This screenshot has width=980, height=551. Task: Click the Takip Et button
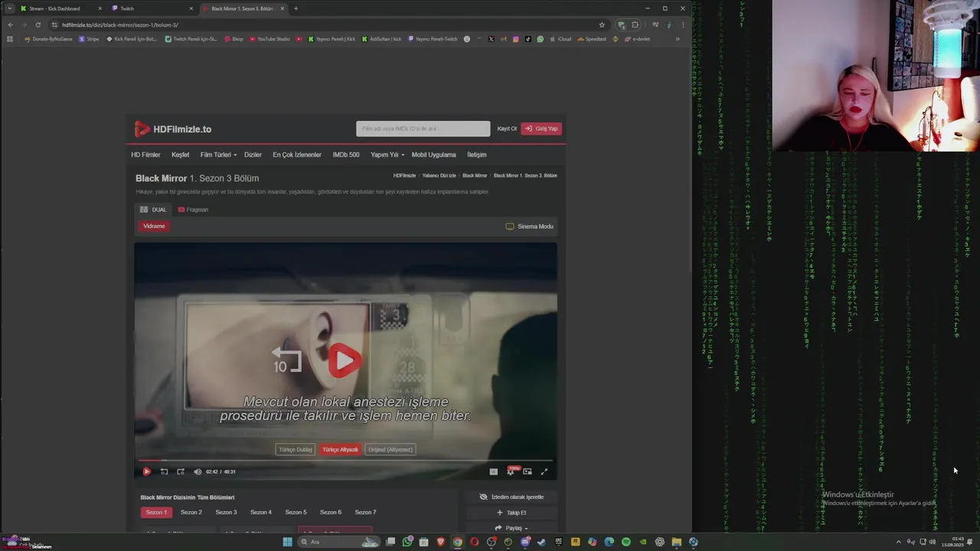[x=511, y=513]
